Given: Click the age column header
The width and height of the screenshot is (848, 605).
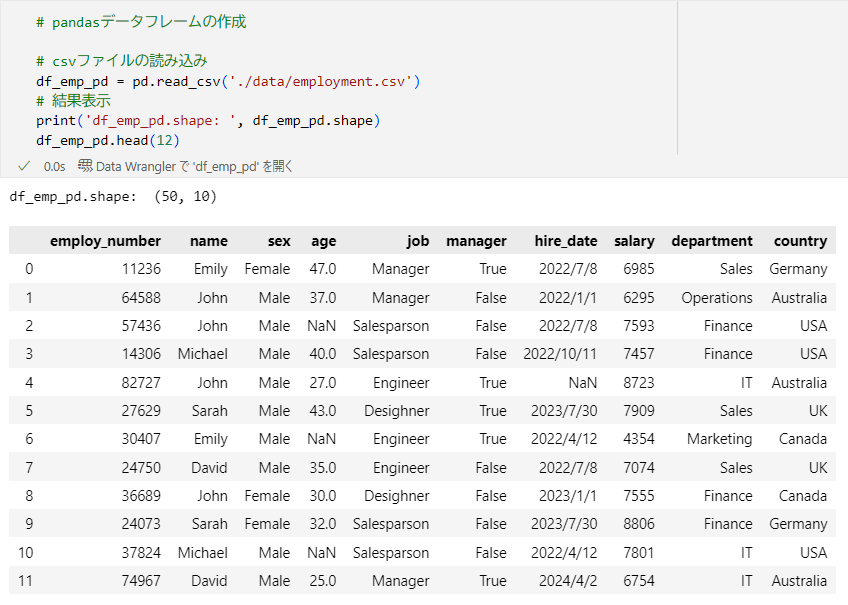Looking at the screenshot, I should click(x=323, y=242).
